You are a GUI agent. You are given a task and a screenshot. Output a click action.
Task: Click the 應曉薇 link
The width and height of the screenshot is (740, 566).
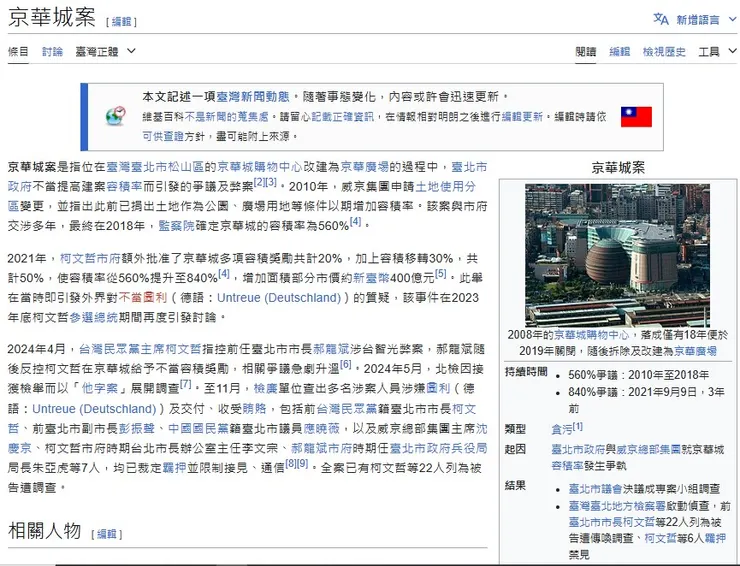click(x=321, y=428)
